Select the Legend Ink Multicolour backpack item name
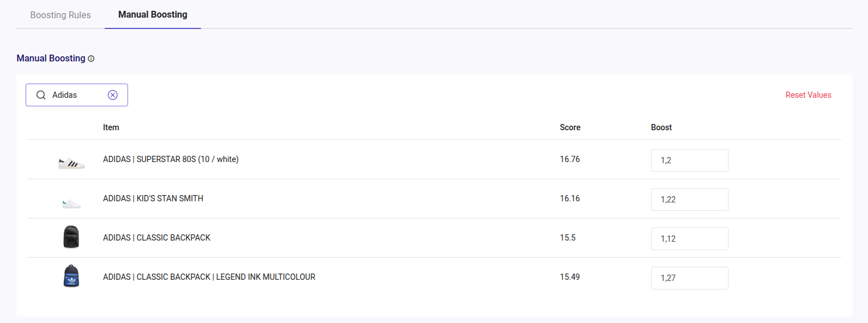The width and height of the screenshot is (868, 323). pos(209,277)
